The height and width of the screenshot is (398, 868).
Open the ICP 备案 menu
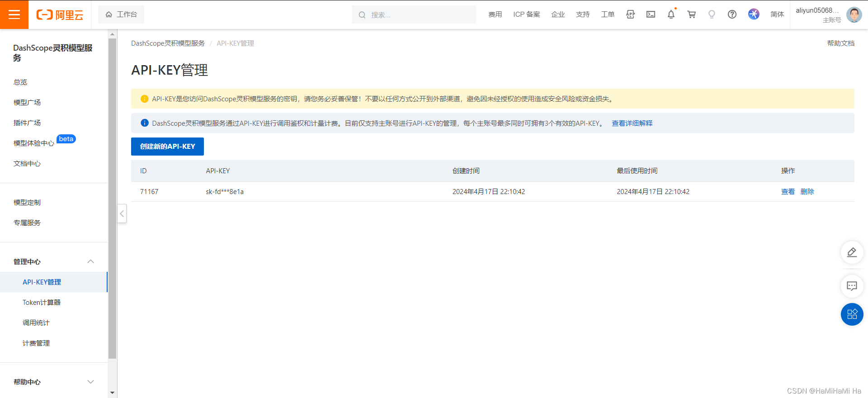tap(527, 14)
